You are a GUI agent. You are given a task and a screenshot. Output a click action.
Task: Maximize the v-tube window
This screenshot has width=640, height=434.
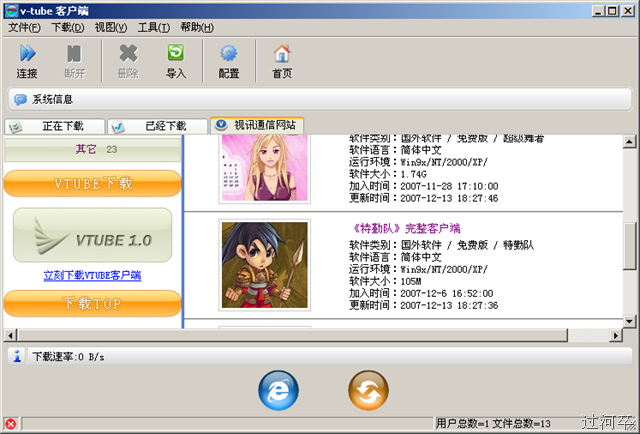(612, 11)
